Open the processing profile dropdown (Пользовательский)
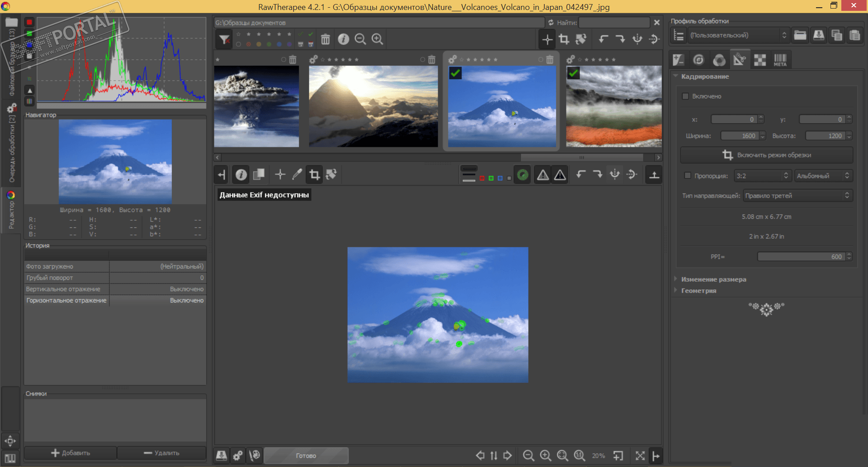Viewport: 868px width, 467px height. (738, 35)
